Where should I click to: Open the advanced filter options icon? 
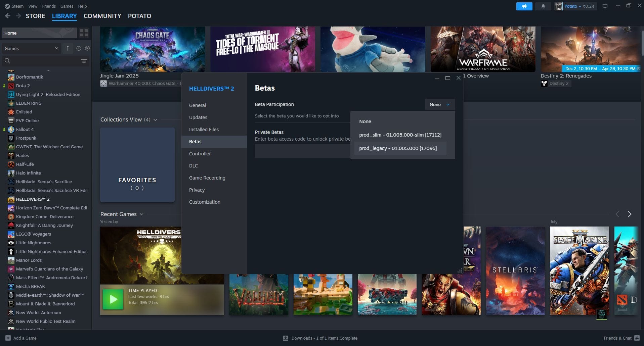point(83,61)
